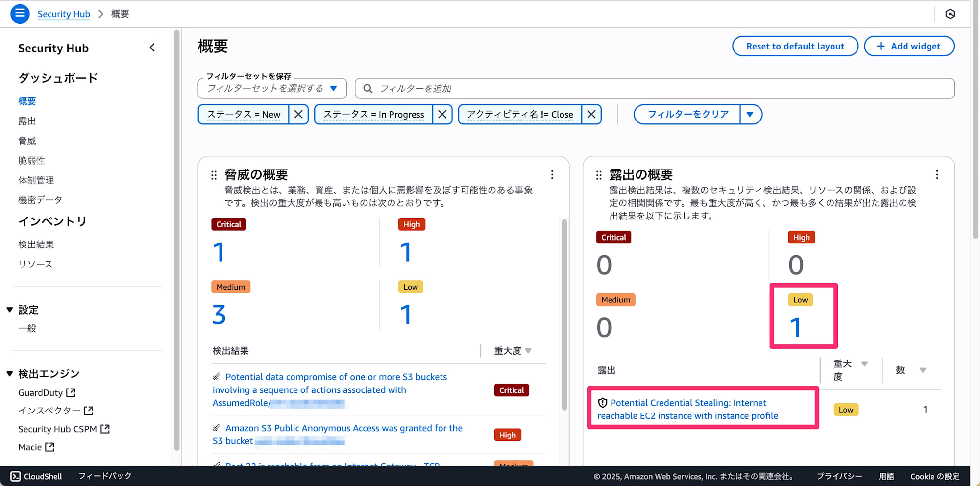980x486 pixels.
Task: Go to 脆弱性 in the sidebar
Action: tap(31, 160)
